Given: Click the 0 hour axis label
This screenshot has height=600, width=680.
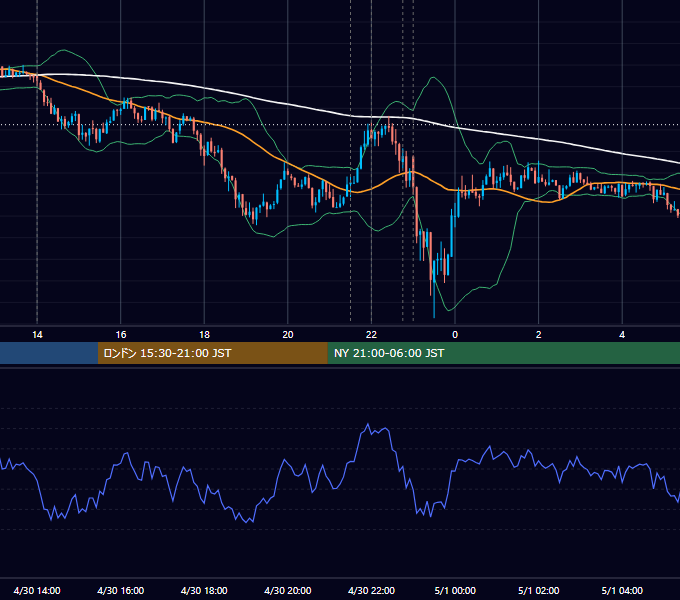Looking at the screenshot, I should pos(455,335).
